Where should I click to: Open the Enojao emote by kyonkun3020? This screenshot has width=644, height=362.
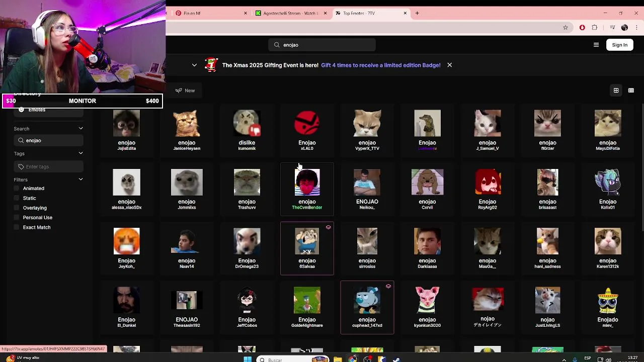pos(427,307)
